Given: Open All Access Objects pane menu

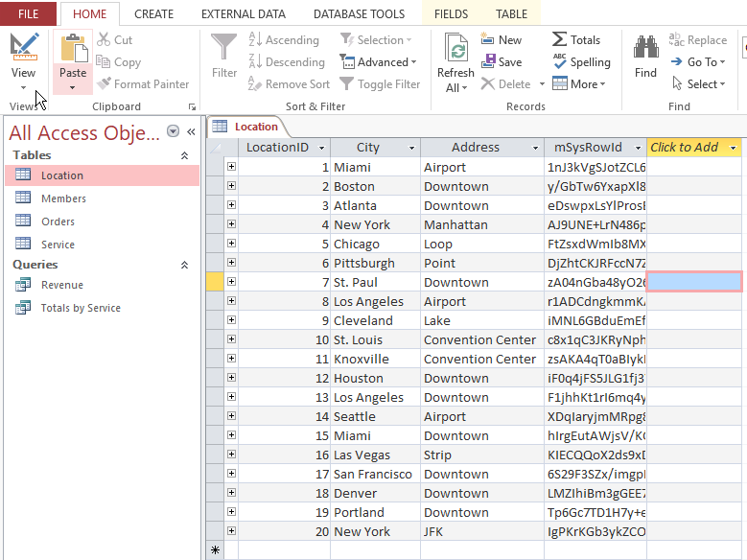Looking at the screenshot, I should [x=173, y=131].
